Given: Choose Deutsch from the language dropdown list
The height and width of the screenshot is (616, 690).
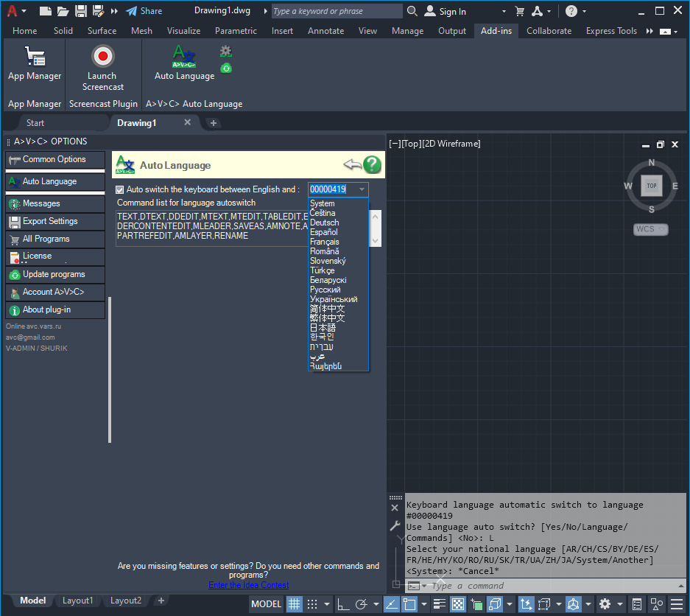Looking at the screenshot, I should (324, 223).
